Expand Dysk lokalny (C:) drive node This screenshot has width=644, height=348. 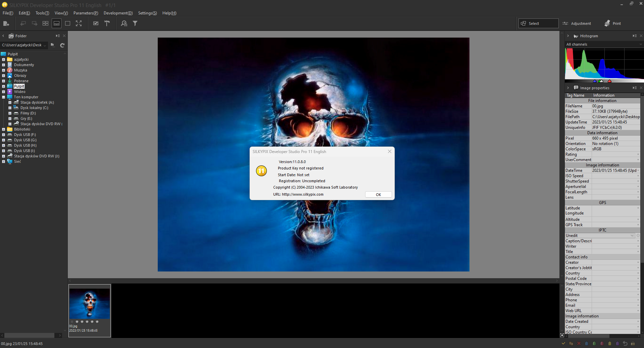tap(10, 108)
